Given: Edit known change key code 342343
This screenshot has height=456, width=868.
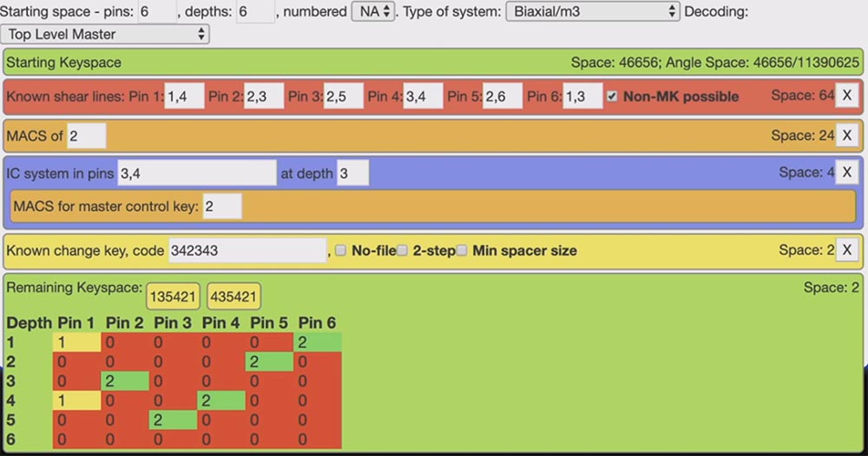Looking at the screenshot, I should [247, 250].
